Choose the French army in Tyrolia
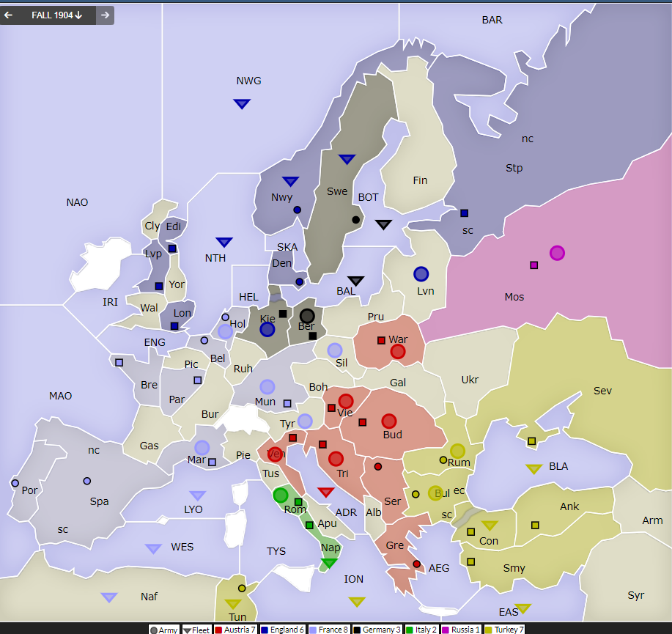672x634 pixels. click(x=305, y=421)
